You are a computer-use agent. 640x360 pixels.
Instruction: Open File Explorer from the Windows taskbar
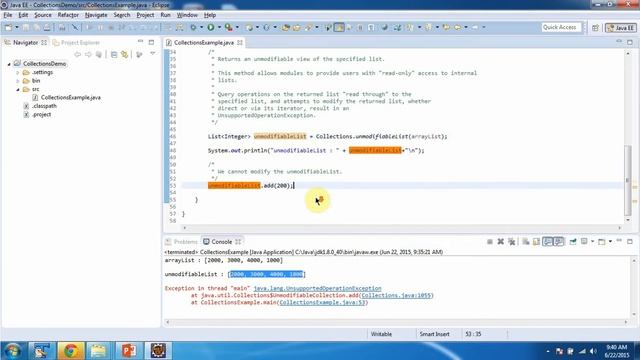point(98,351)
